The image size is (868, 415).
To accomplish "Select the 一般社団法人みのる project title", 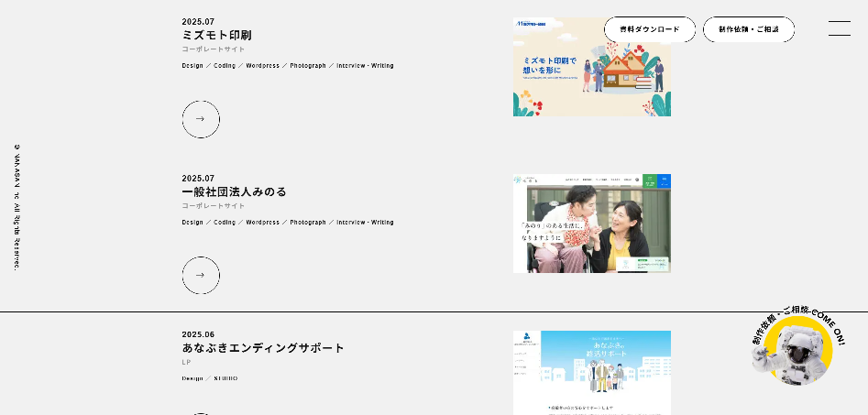I will [234, 191].
